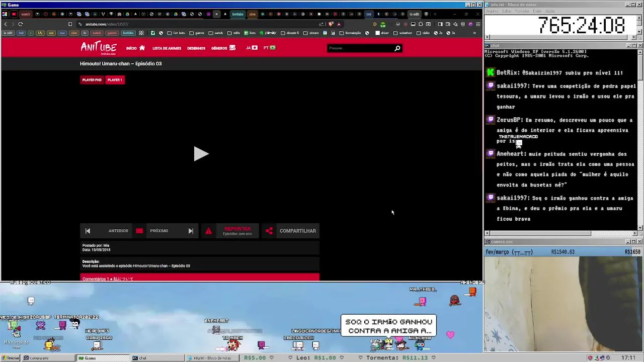Expand the GÊNEROS menu

click(x=223, y=48)
